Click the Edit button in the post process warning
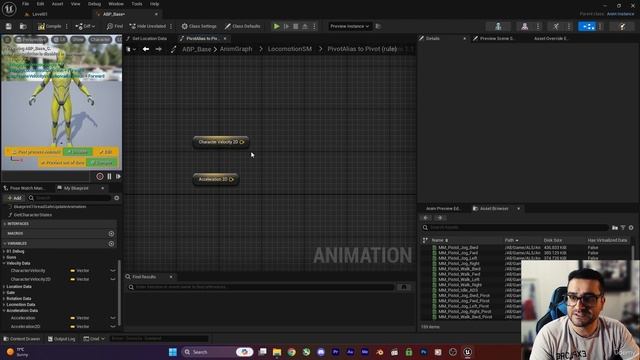640x360 pixels. click(x=106, y=152)
